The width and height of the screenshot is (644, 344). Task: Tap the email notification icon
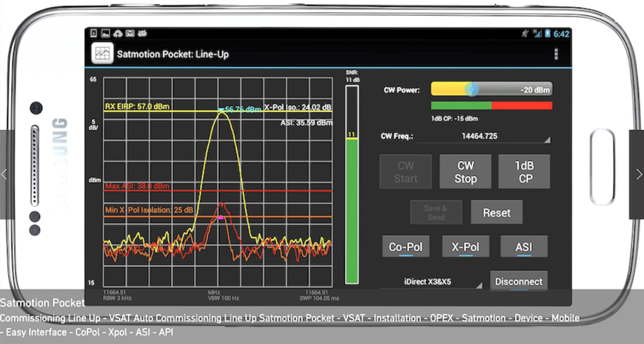[130, 33]
